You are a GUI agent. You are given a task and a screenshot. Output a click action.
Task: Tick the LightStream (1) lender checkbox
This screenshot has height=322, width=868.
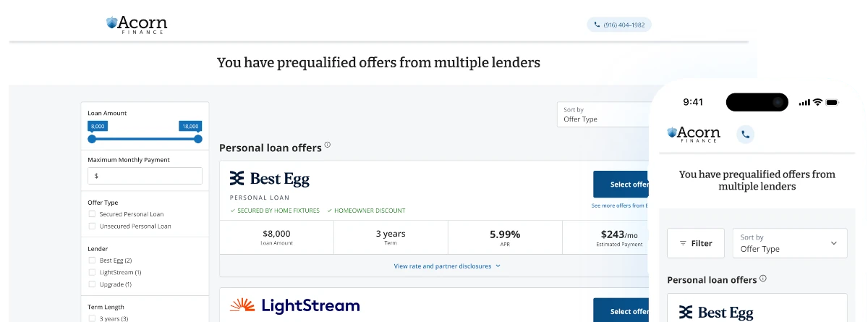92,273
